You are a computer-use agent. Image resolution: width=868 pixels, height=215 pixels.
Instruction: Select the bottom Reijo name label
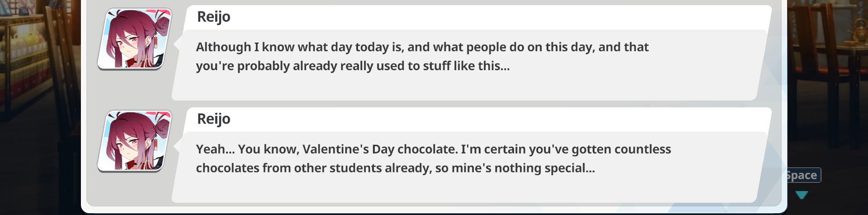[x=213, y=119]
